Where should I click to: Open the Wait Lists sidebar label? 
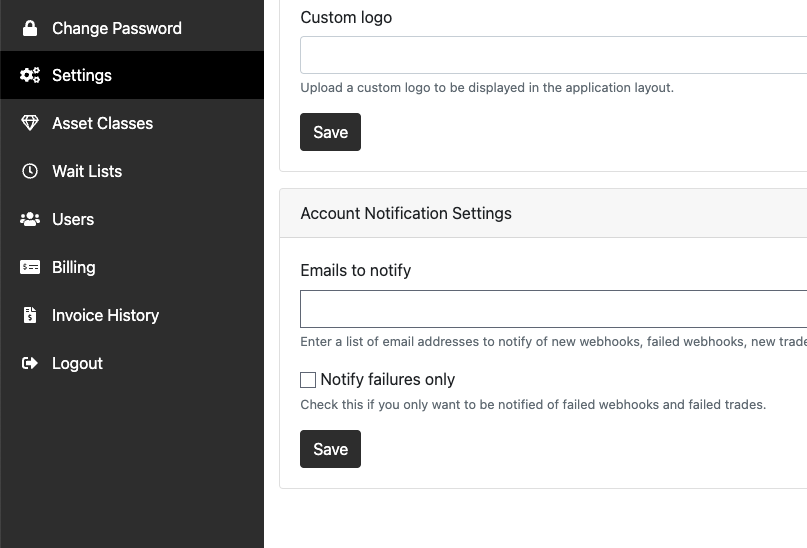[87, 172]
